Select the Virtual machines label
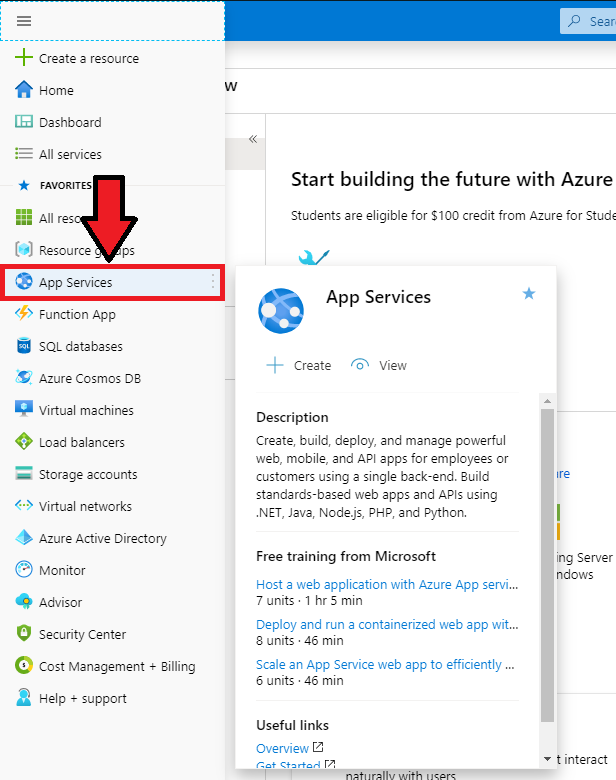616x780 pixels. (x=86, y=410)
